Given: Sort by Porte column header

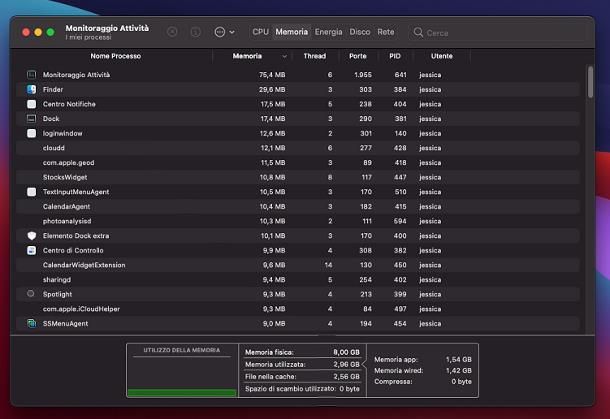Looking at the screenshot, I should tap(358, 56).
